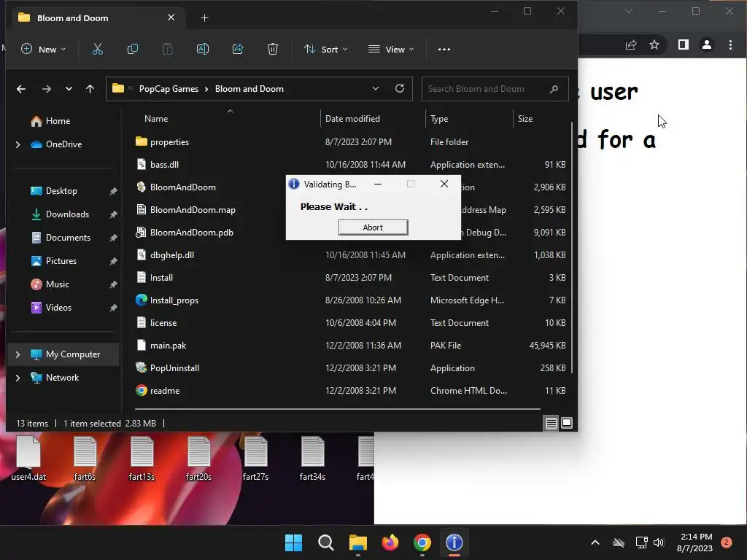
Task: Click the Copy icon in toolbar
Action: [x=133, y=49]
